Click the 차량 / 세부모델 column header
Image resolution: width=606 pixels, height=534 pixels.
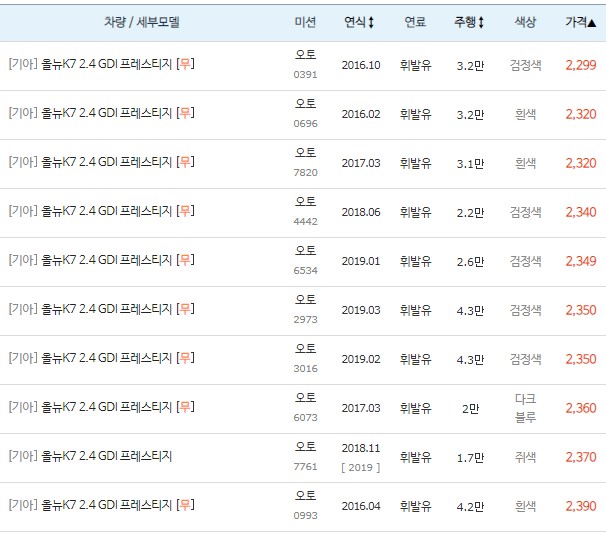[x=142, y=22]
